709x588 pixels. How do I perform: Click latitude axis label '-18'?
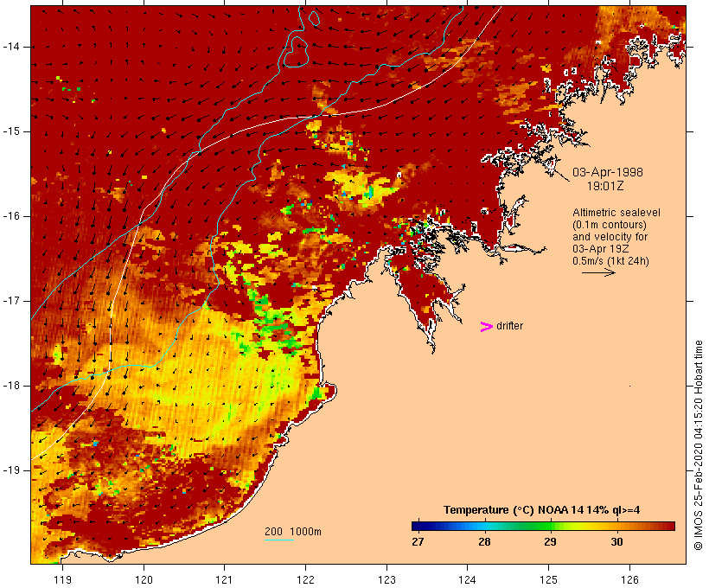coord(11,386)
